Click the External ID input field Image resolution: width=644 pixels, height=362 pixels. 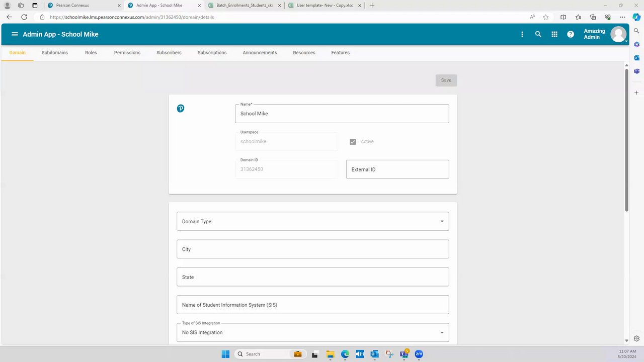(397, 169)
